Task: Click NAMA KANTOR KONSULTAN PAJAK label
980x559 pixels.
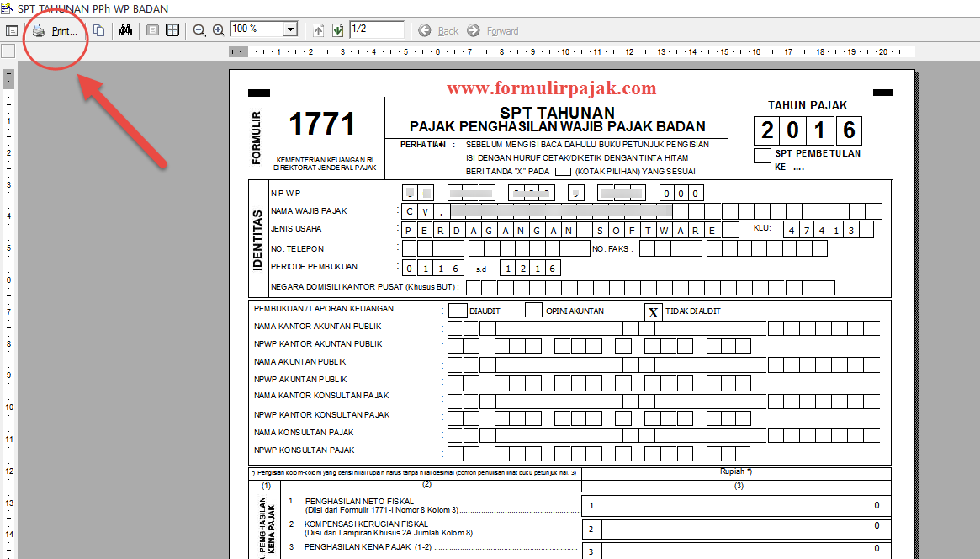Action: click(x=321, y=395)
